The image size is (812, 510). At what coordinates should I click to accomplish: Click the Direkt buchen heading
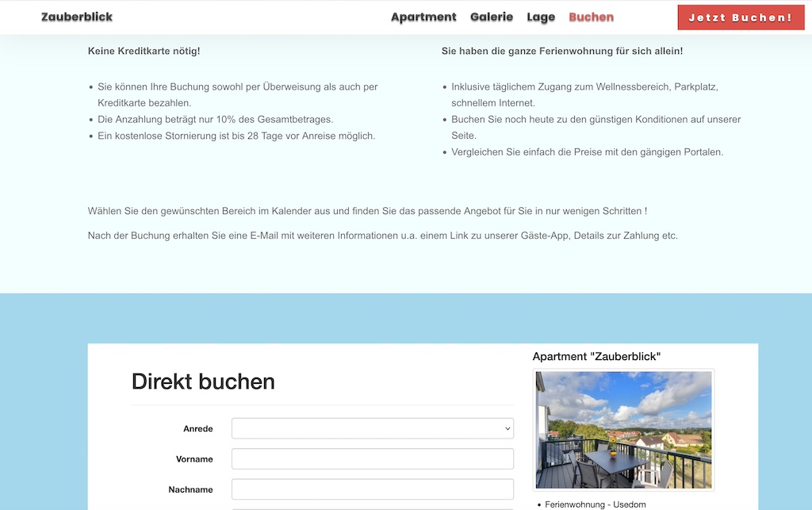pyautogui.click(x=203, y=382)
